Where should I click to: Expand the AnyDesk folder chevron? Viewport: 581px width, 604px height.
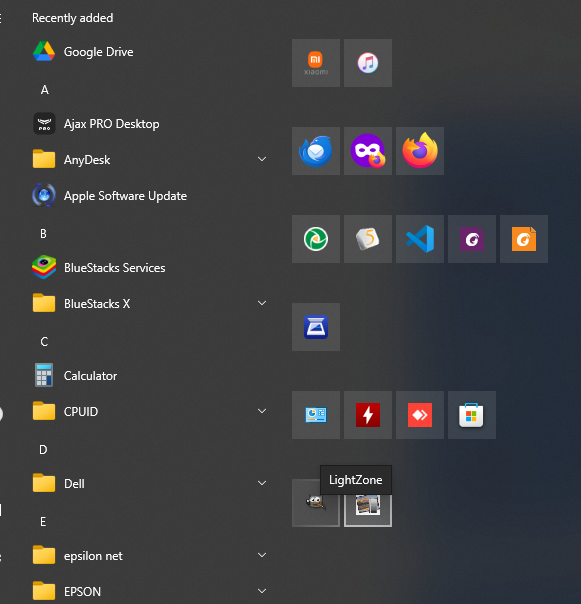[262, 159]
